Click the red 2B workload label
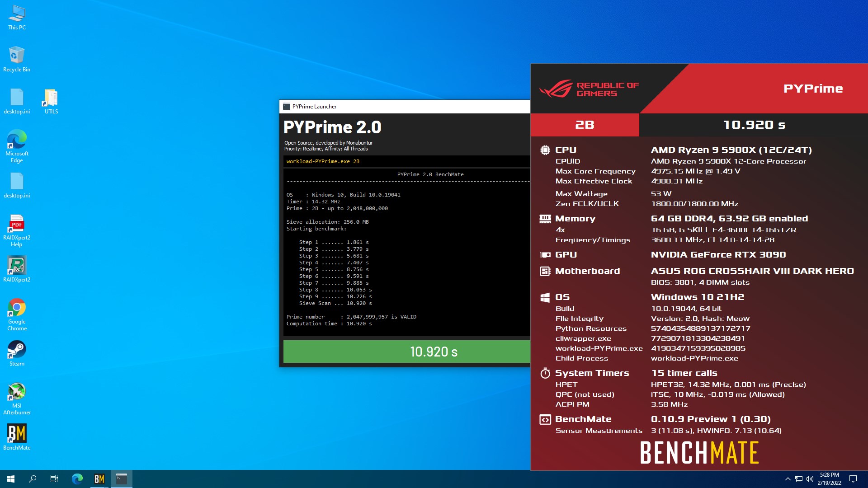Screen dimensions: 868x488 tap(585, 125)
